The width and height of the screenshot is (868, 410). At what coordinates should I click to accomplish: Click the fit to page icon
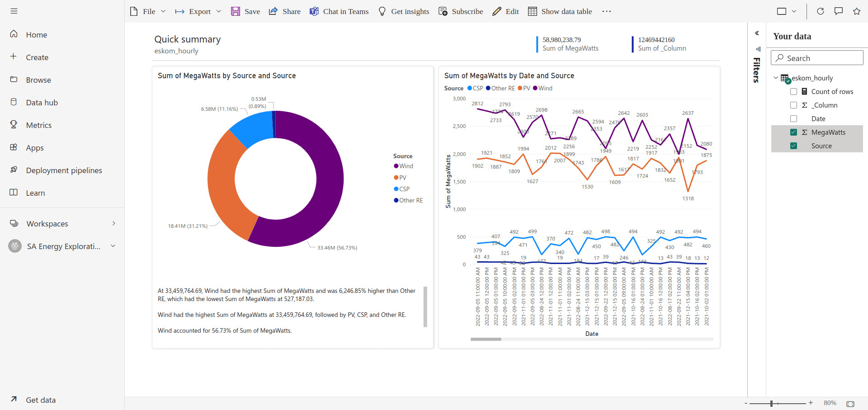pos(850,403)
